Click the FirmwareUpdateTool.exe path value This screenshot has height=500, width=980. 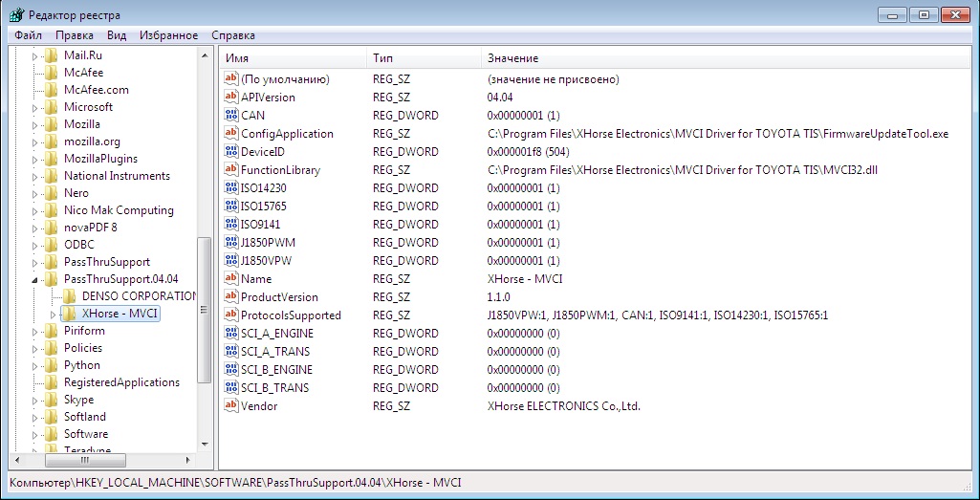(x=718, y=133)
